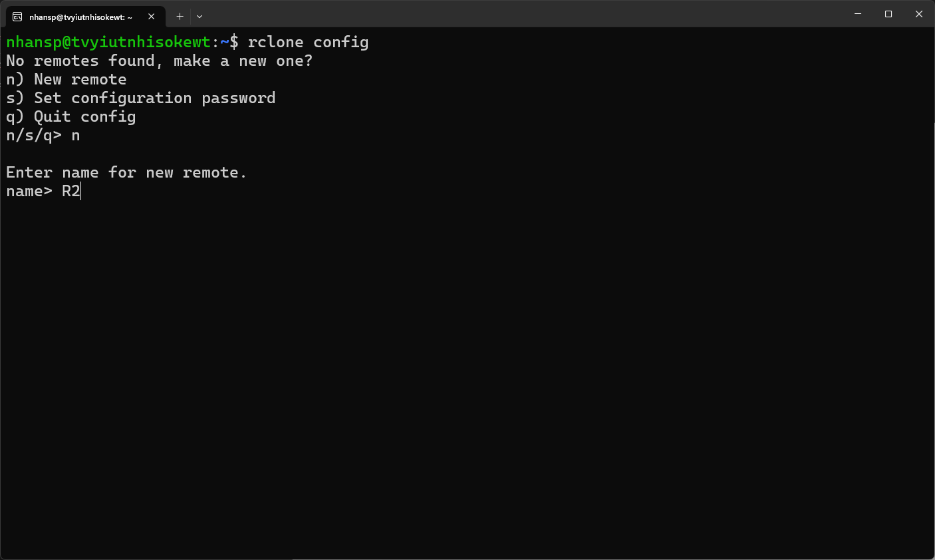Click the 'Enter name for new remote.' text

126,173
